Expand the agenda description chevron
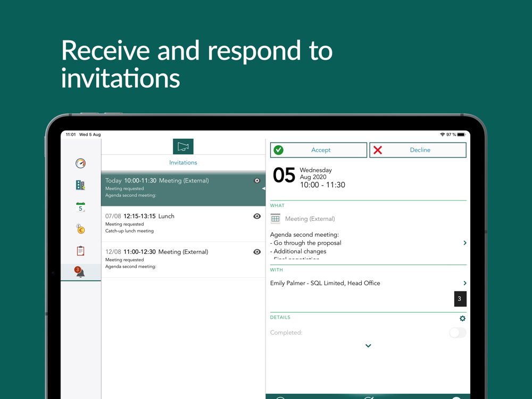 [x=465, y=243]
